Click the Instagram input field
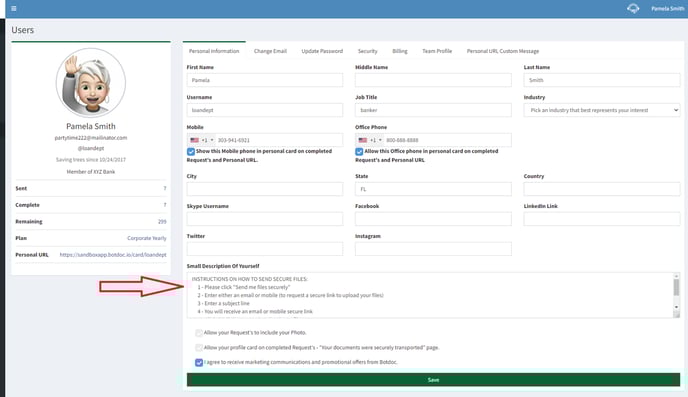The height and width of the screenshot is (397, 688). point(433,249)
